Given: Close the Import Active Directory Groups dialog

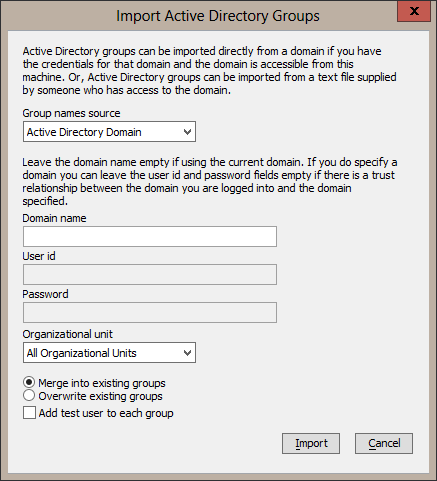Looking at the screenshot, I should [414, 11].
